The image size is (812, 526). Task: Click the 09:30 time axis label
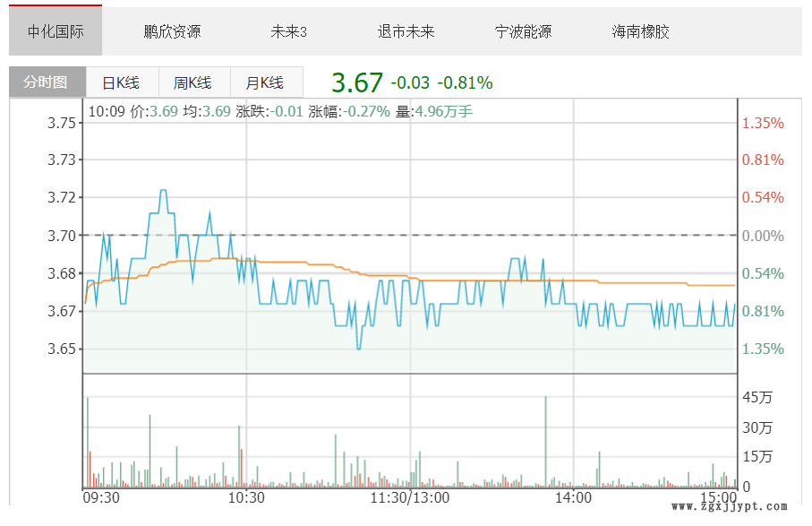click(101, 498)
